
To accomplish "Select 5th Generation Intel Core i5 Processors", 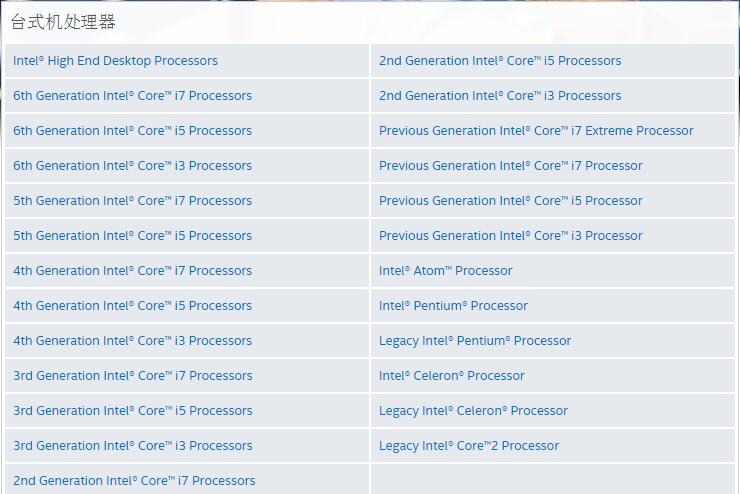I will click(132, 235).
